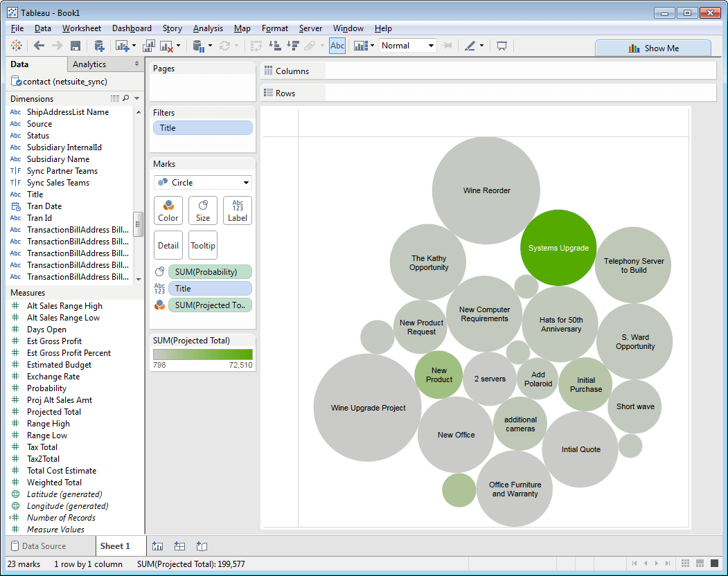Screen dimensions: 728x576
Task: Click the Save workbook icon
Action: coord(76,46)
